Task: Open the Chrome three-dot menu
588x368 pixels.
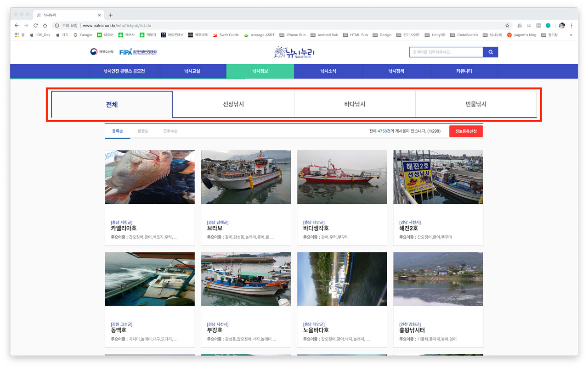Action: (571, 26)
